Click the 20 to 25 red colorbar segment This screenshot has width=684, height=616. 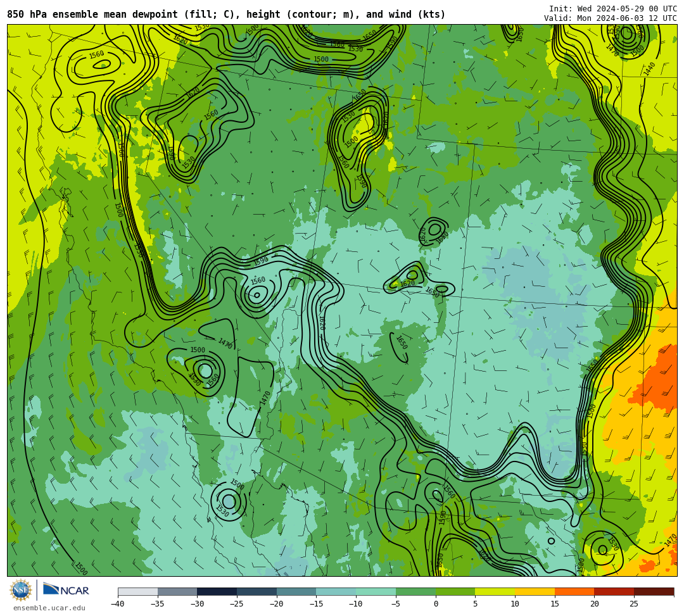(x=614, y=591)
